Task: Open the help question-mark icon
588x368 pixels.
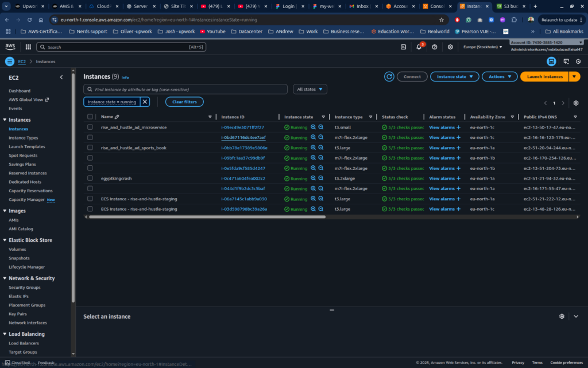Action: [x=434, y=48]
